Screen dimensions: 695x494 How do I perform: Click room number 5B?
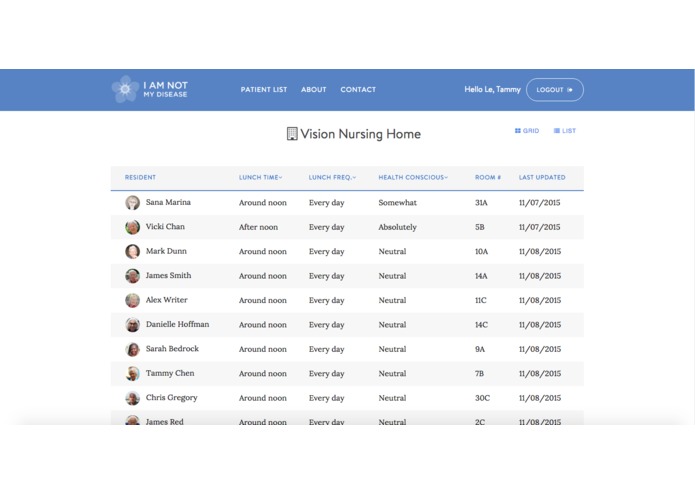tap(480, 227)
